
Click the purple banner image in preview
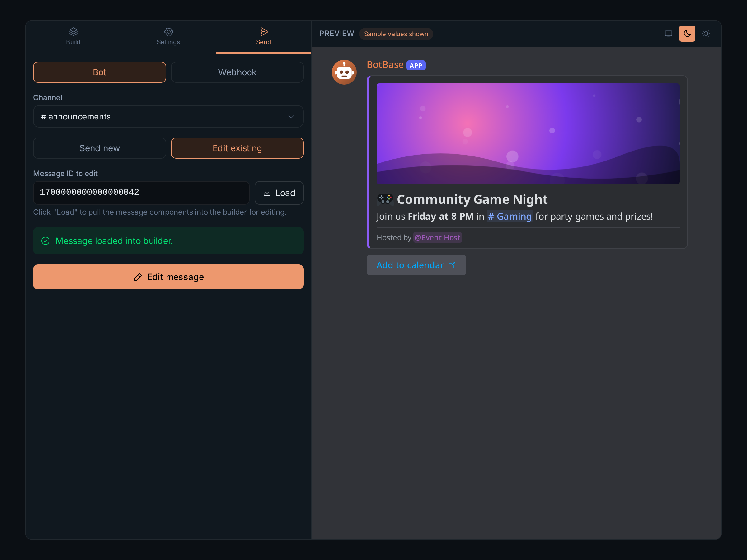point(528,134)
